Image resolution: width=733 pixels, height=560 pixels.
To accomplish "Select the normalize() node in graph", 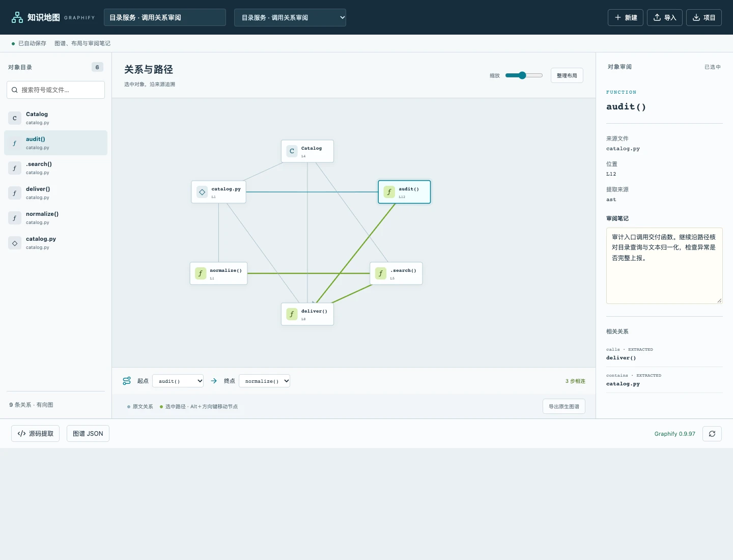I will [x=219, y=273].
